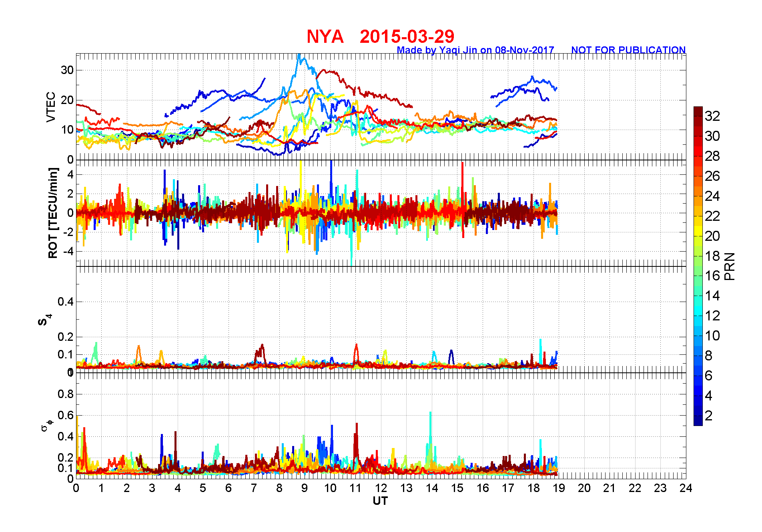The width and height of the screenshot is (762, 532).
Task: Click x-axis hour label 17
Action: [x=508, y=488]
